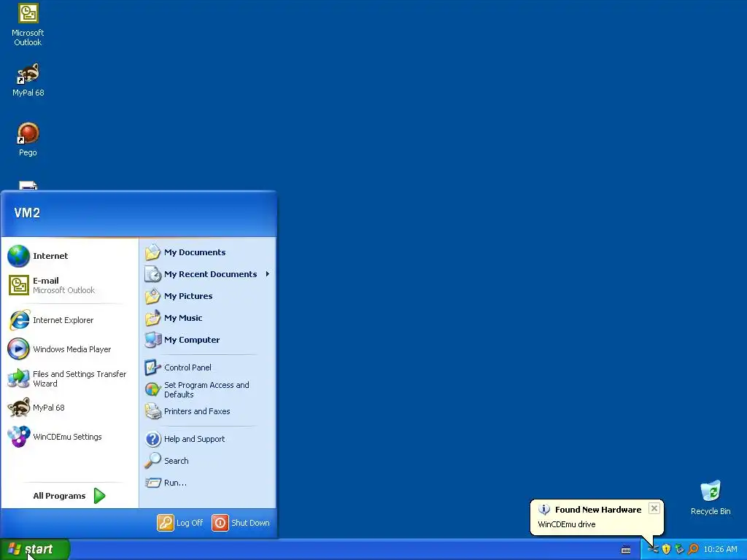Open the Run... dialog
The image size is (747, 560).
208,483
